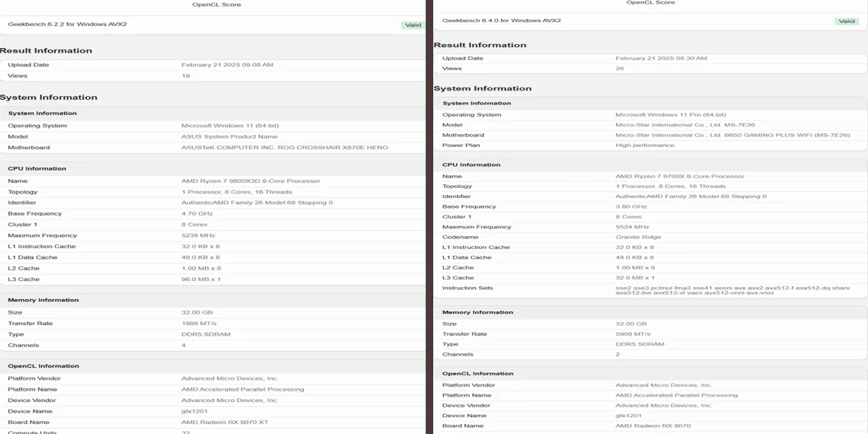Click the views count "18"

pyautogui.click(x=186, y=76)
